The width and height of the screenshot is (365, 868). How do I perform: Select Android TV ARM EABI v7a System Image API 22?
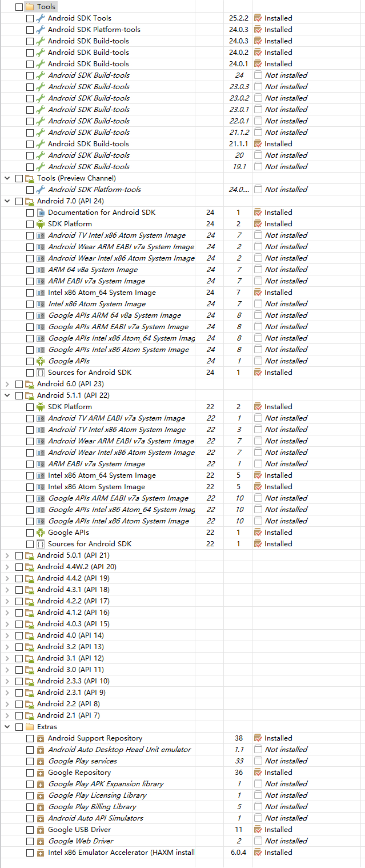117,418
